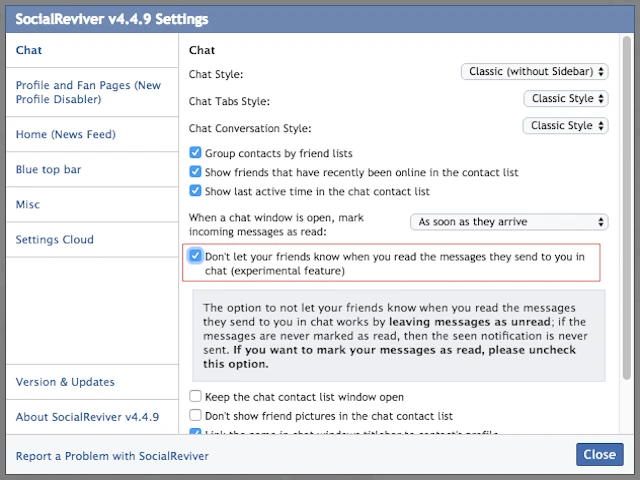The image size is (640, 480).
Task: Disable show last active time checkbox
Action: point(196,191)
